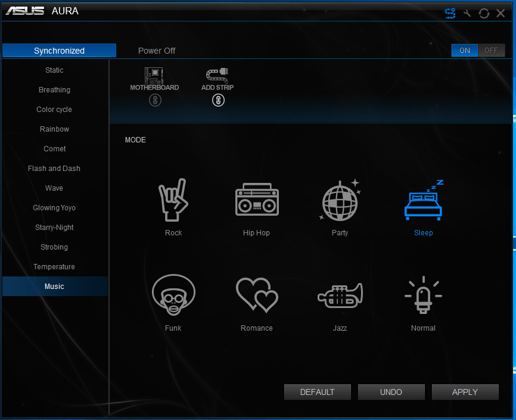The image size is (516, 420).
Task: Click the ADD STRIP text label
Action: tap(217, 88)
